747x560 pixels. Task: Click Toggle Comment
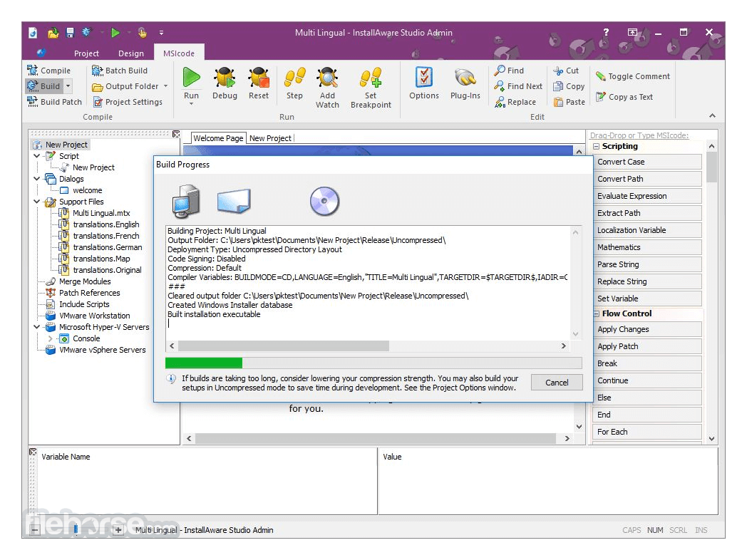(633, 76)
